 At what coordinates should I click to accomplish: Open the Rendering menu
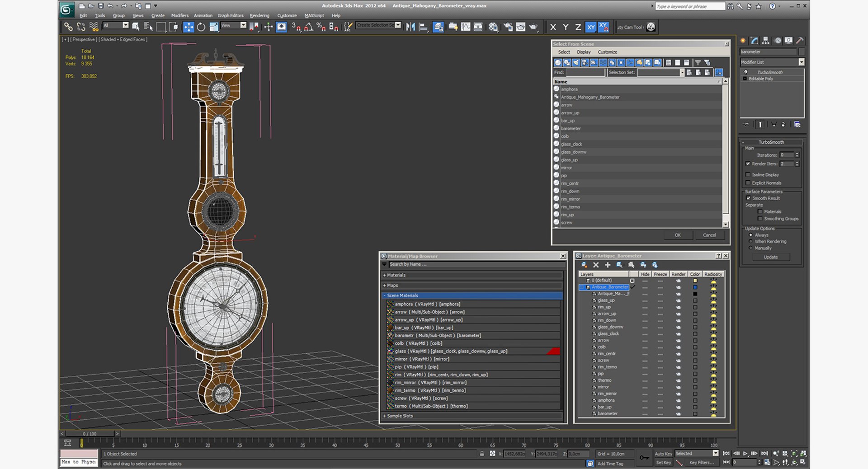tap(259, 15)
